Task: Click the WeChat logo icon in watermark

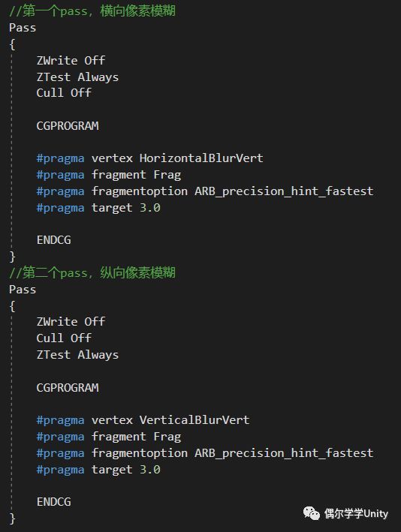Action: point(312,513)
